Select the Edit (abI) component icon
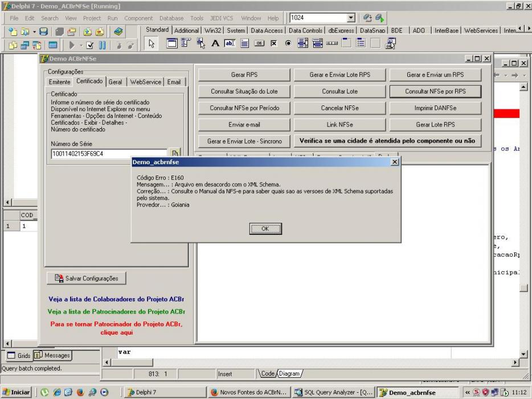The width and height of the screenshot is (532, 399). (x=230, y=43)
